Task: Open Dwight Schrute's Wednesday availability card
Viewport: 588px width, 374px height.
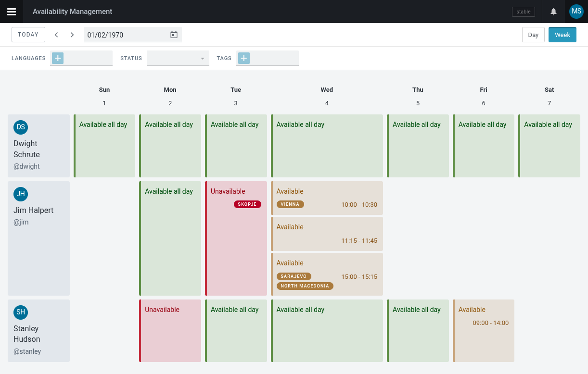Action: click(327, 146)
